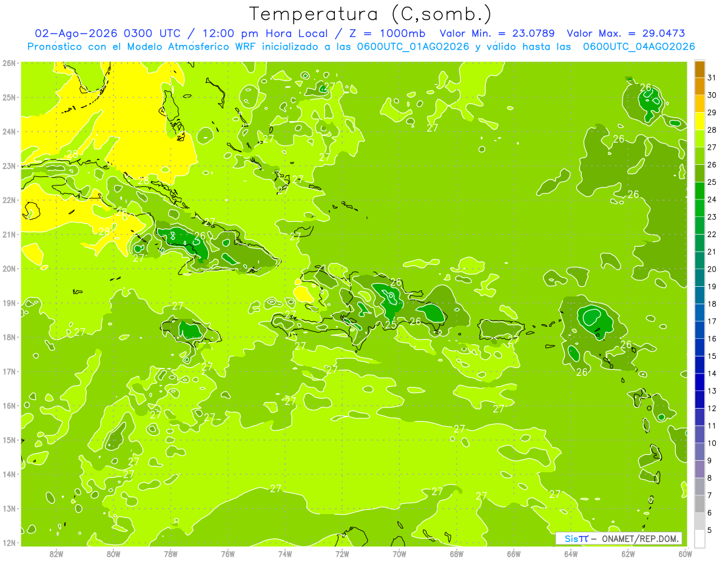
Task: Click the colorbar legend value 20
Action: point(712,269)
